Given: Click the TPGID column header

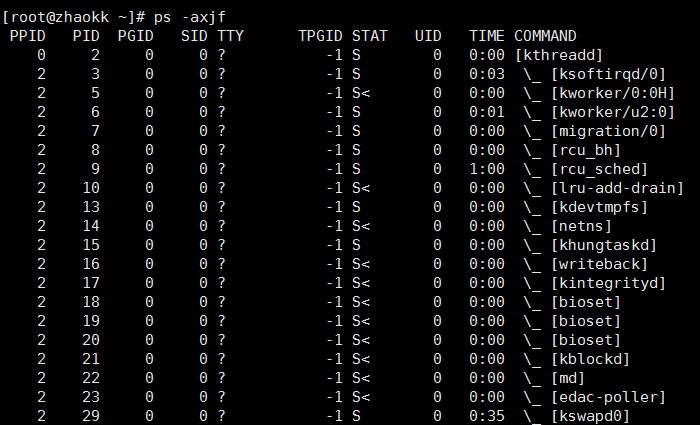Looking at the screenshot, I should coord(321,36).
